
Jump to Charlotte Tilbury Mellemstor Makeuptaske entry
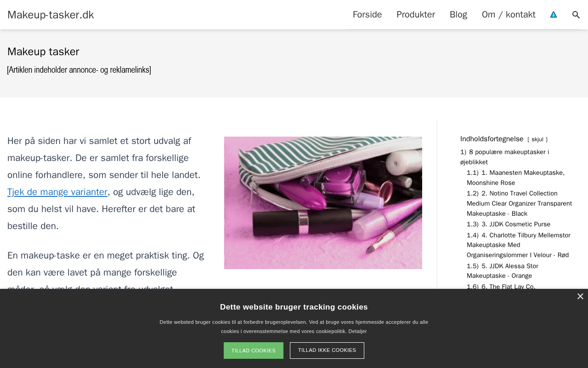519,245
